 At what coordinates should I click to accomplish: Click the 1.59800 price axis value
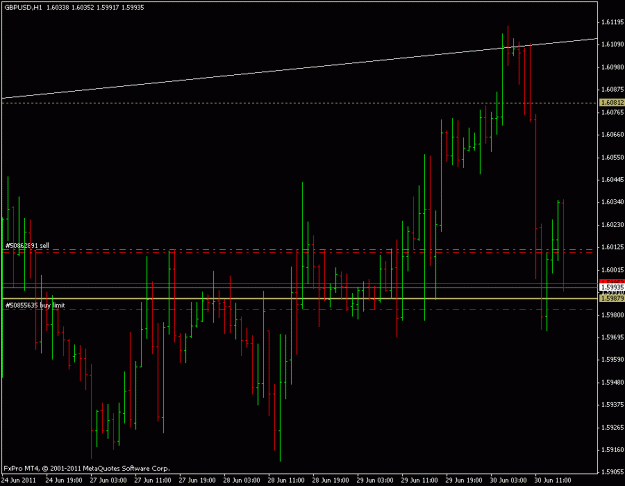612,315
